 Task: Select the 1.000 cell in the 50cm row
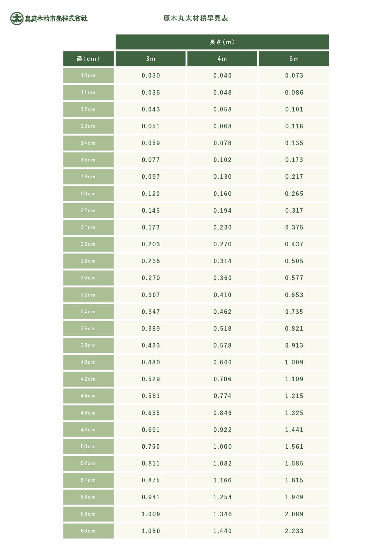point(222,446)
